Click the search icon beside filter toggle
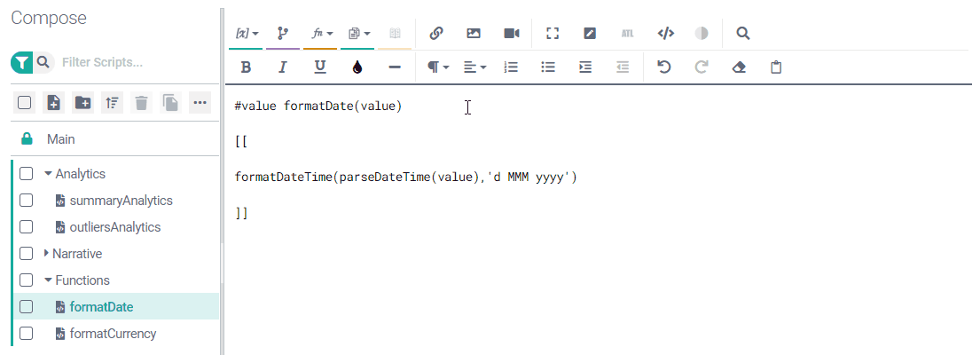Screen dimensions: 980x355 [43, 62]
